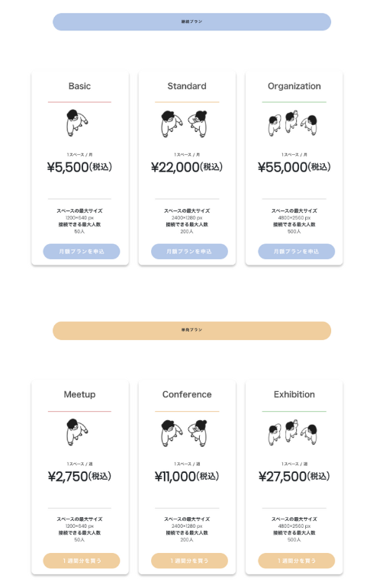Click the two-person illustration on Standard card
The image size is (386, 588).
coord(184,124)
